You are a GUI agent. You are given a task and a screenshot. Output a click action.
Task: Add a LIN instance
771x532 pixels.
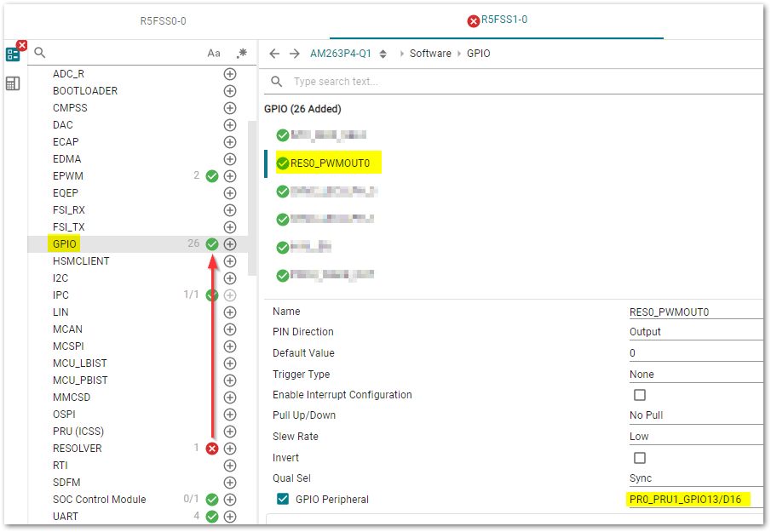(230, 312)
